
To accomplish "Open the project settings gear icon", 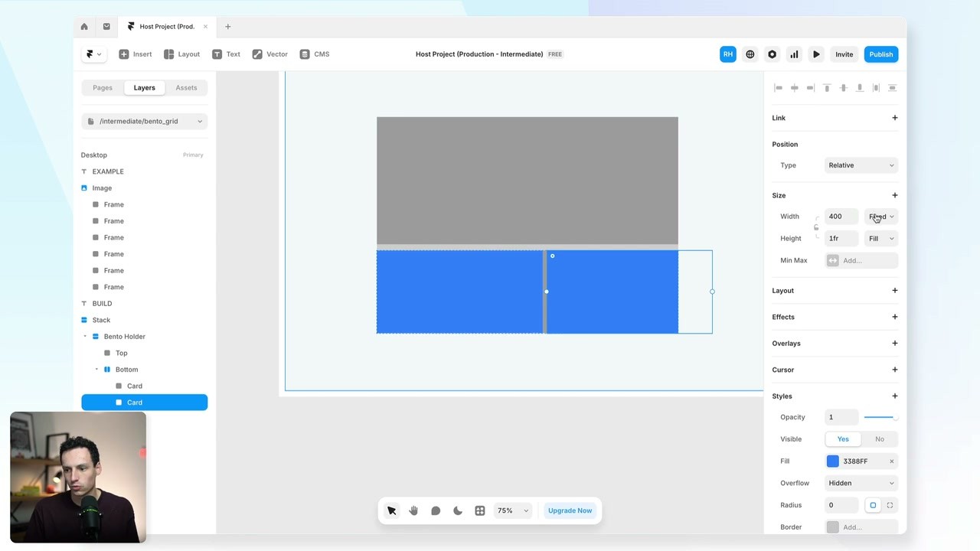I will pyautogui.click(x=772, y=54).
